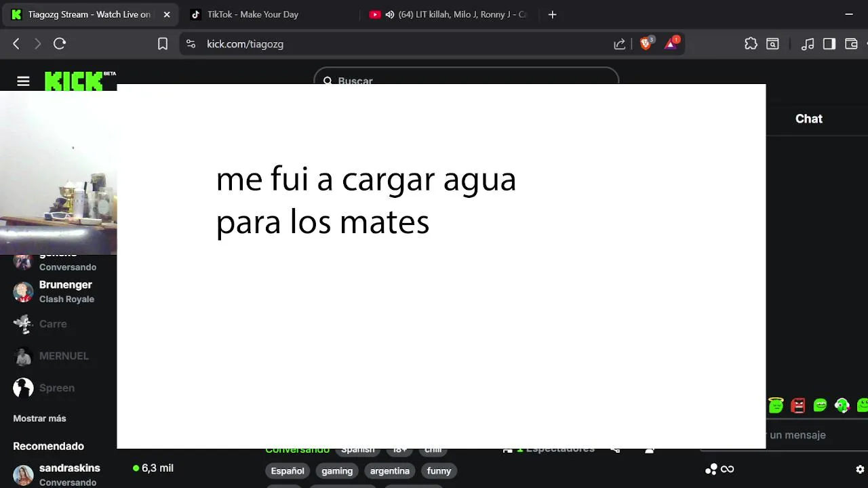
Task: Click the Clash Royale category under Brunenger
Action: 66,299
